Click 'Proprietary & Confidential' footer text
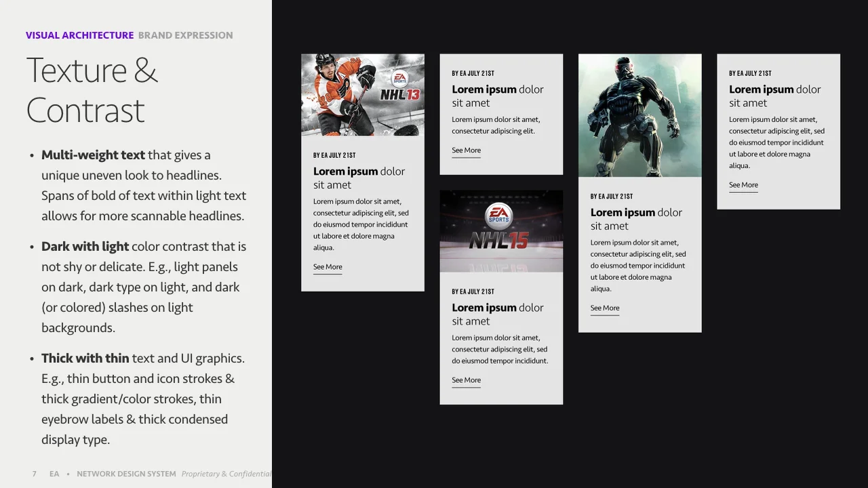The width and height of the screenshot is (868, 488). click(226, 474)
